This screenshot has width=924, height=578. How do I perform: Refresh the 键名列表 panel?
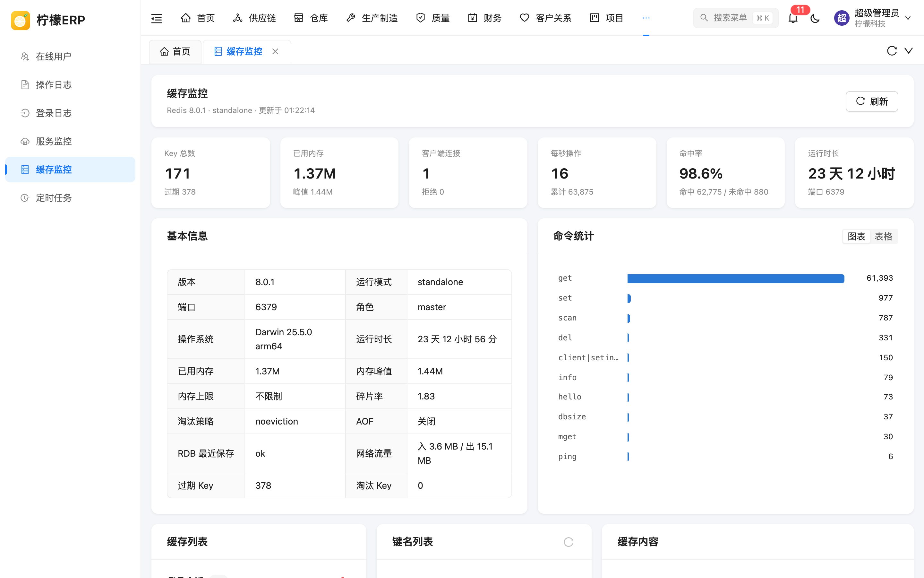[569, 542]
